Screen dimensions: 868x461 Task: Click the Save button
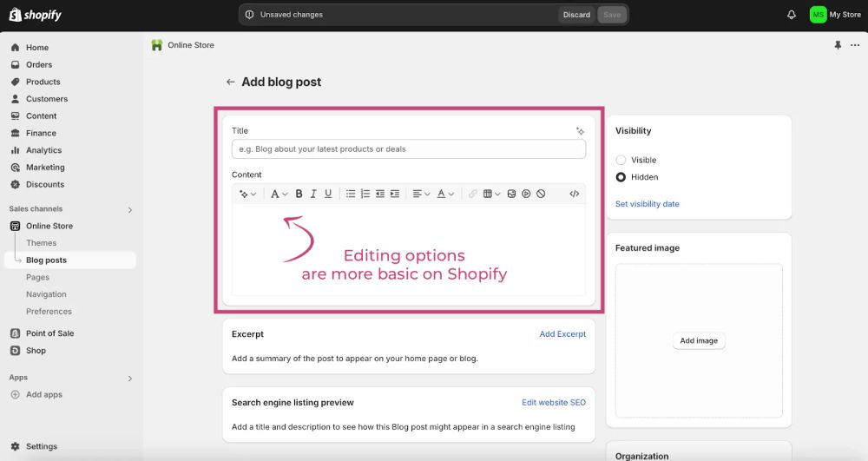(612, 15)
